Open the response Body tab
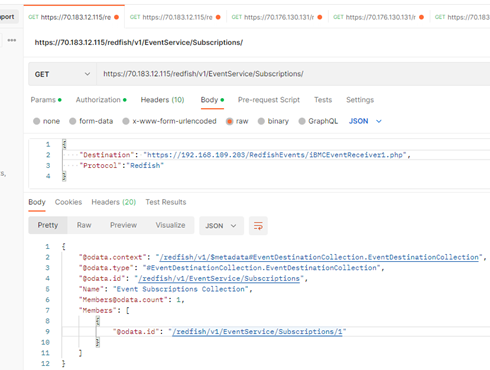This screenshot has width=490, height=370. pyautogui.click(x=37, y=202)
